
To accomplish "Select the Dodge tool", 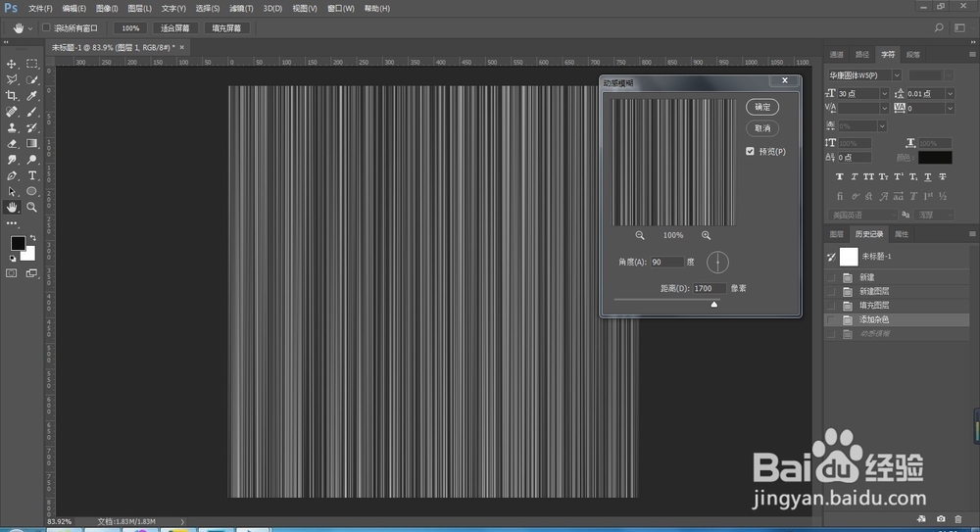I will 32,160.
